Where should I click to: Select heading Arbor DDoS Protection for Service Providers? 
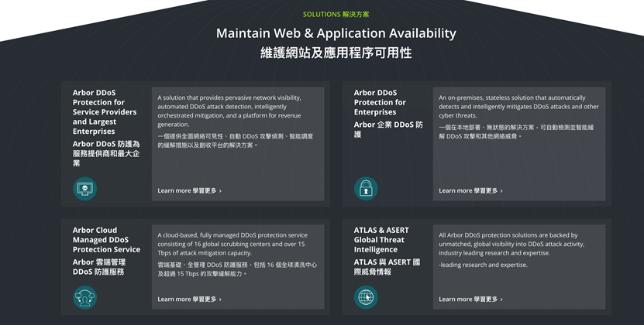point(105,112)
